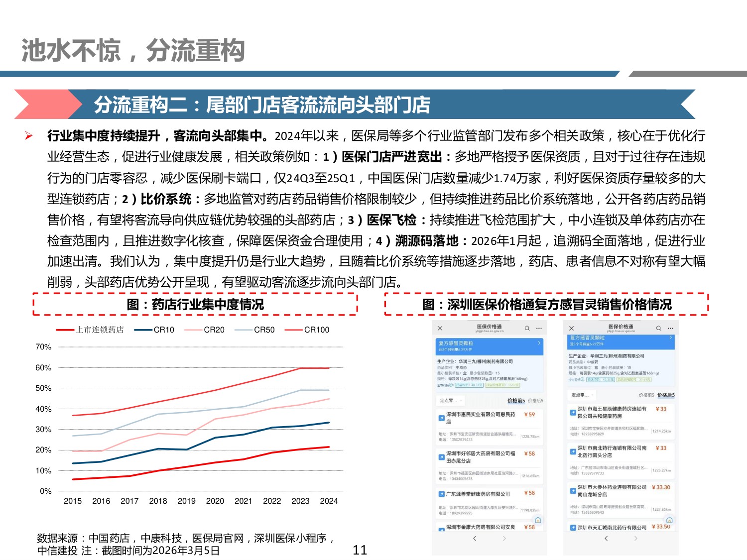Open three-dot menu in left phone screen
The height and width of the screenshot is (560, 747).
coord(539,329)
